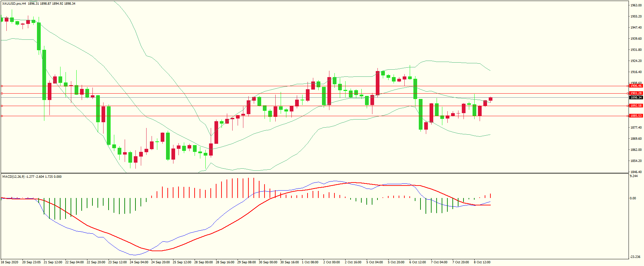Screen dimensions: 644x266
Task: Select the red 1885.53 level price tag
Action: 636,116
